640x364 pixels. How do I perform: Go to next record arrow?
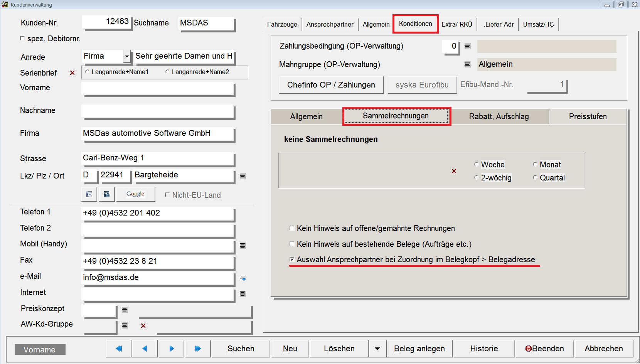[x=171, y=349]
